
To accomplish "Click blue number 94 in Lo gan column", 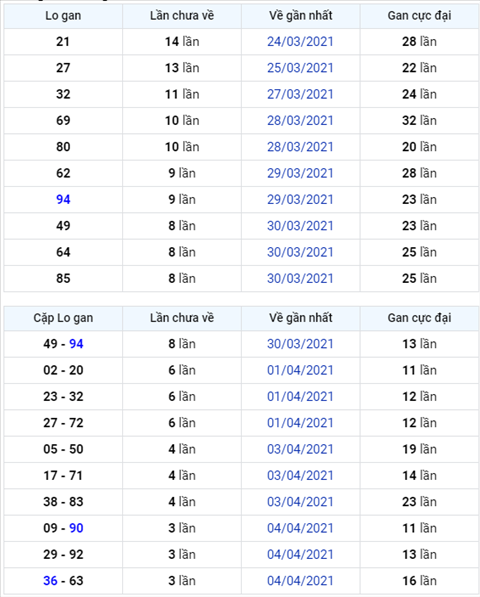I will click(63, 199).
